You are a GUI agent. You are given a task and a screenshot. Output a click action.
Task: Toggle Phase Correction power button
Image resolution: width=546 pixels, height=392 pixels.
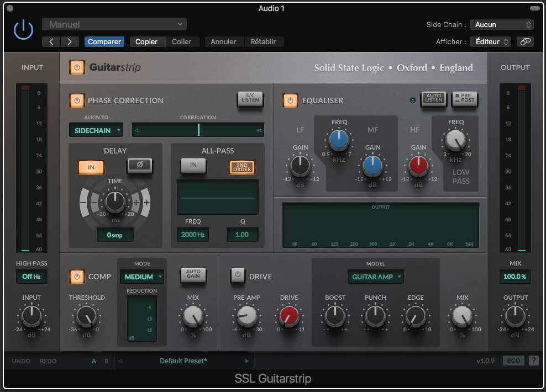click(77, 100)
